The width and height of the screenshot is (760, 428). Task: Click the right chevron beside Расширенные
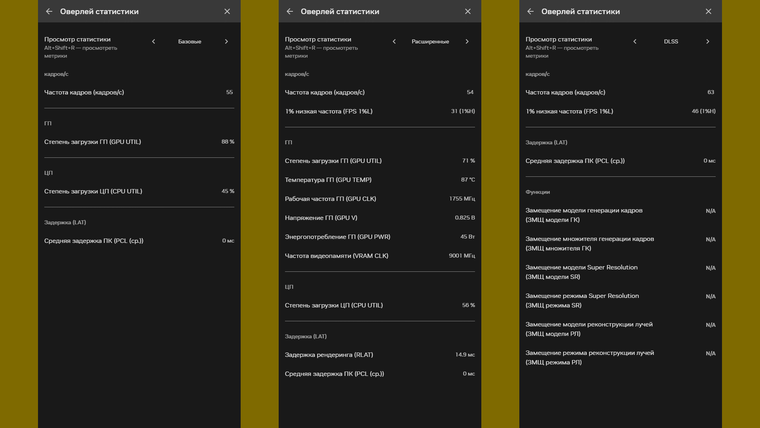click(x=467, y=42)
